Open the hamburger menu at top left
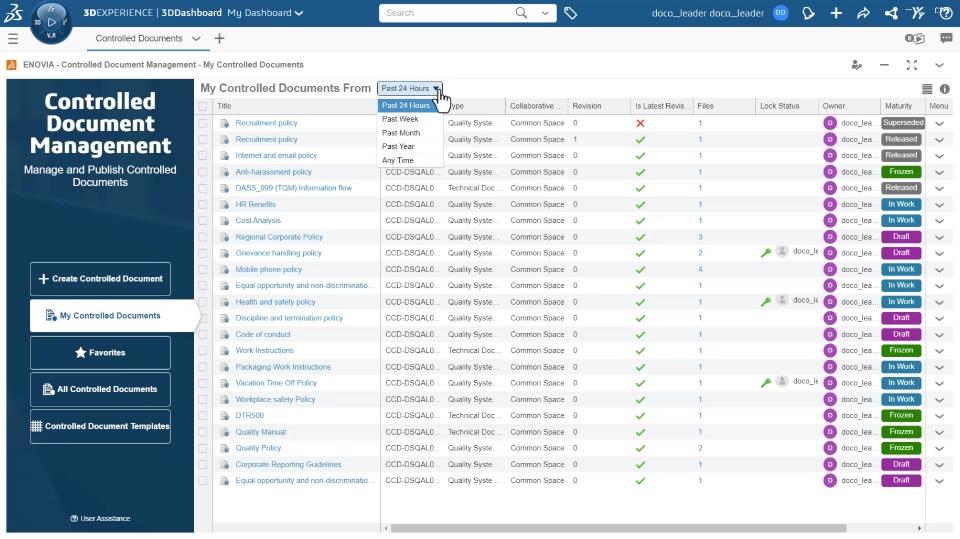Screen dimensions: 960x539 point(13,39)
